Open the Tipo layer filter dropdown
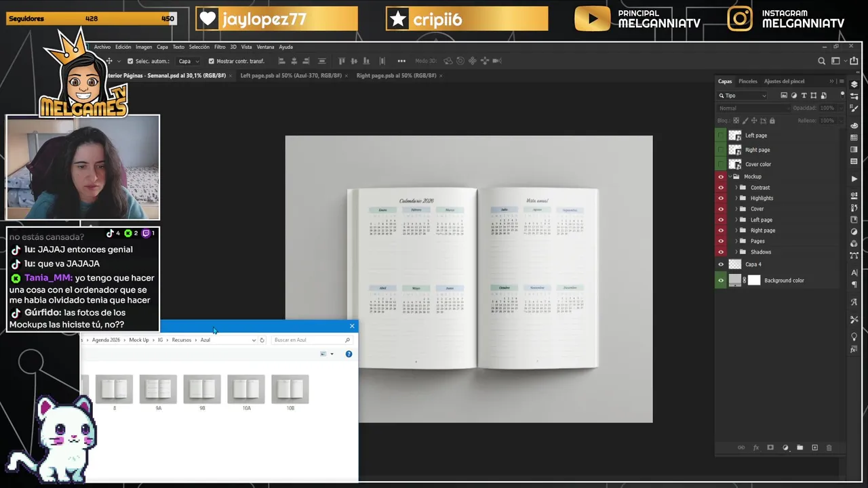868x488 pixels. point(743,96)
